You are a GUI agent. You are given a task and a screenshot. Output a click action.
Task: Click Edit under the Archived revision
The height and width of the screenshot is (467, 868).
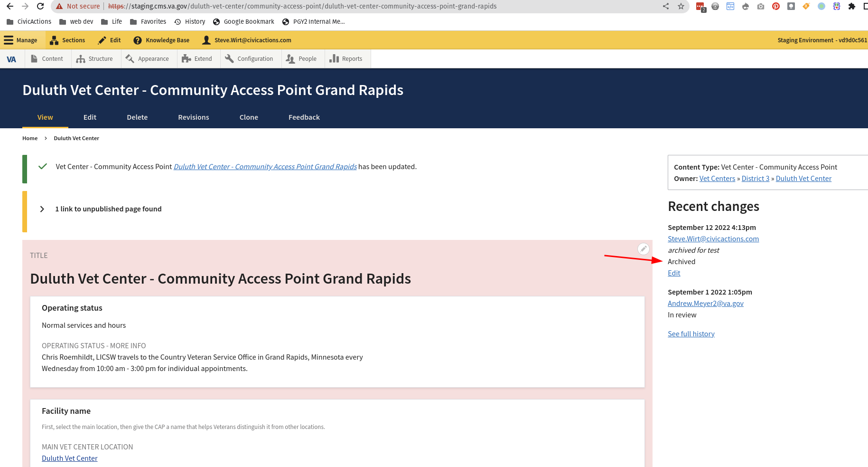674,273
